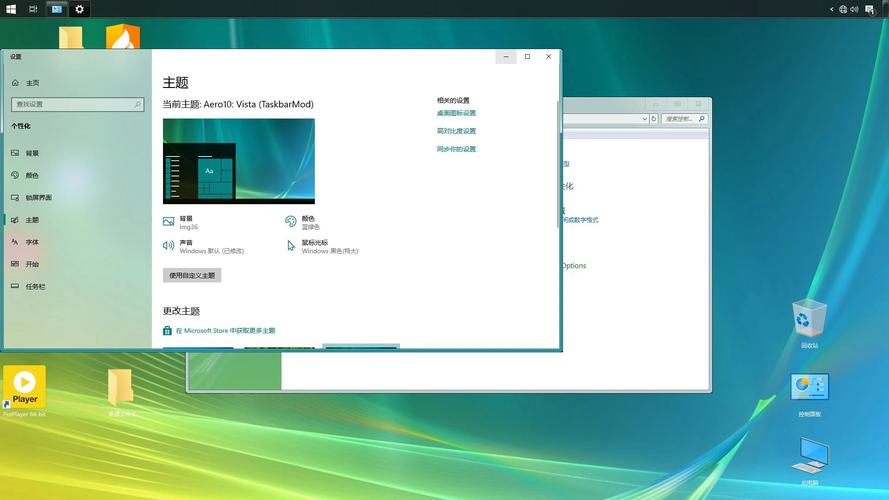Click the current theme preview image
The height and width of the screenshot is (500, 889).
point(239,161)
